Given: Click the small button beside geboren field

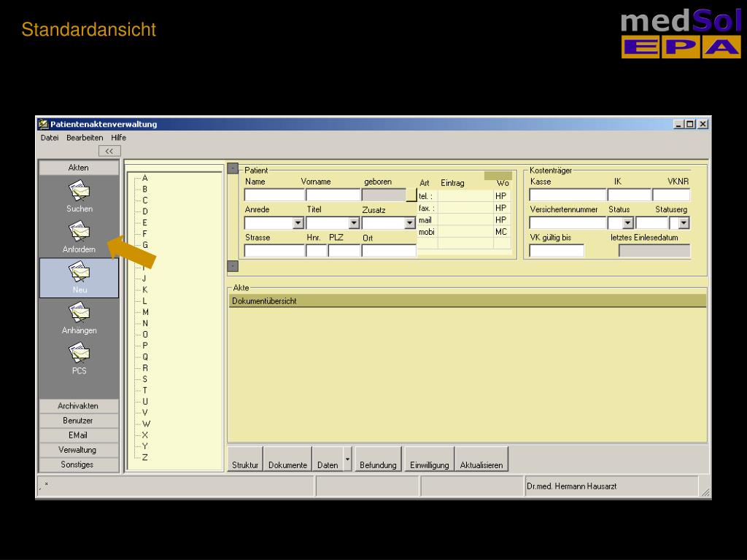Looking at the screenshot, I should point(411,195).
